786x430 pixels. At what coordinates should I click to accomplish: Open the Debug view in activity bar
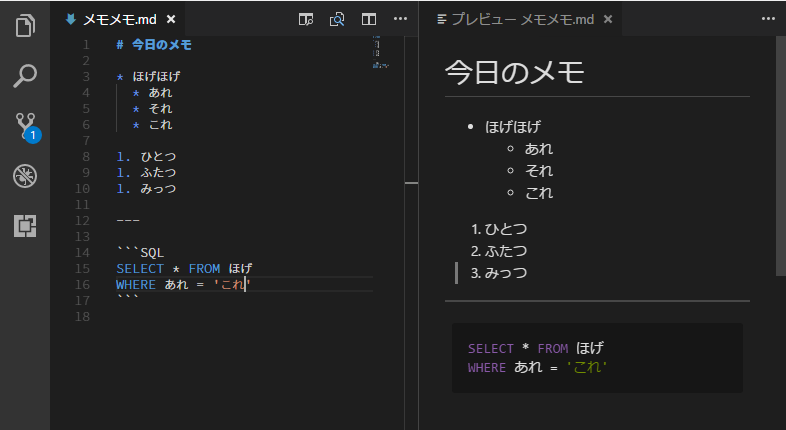(25, 176)
